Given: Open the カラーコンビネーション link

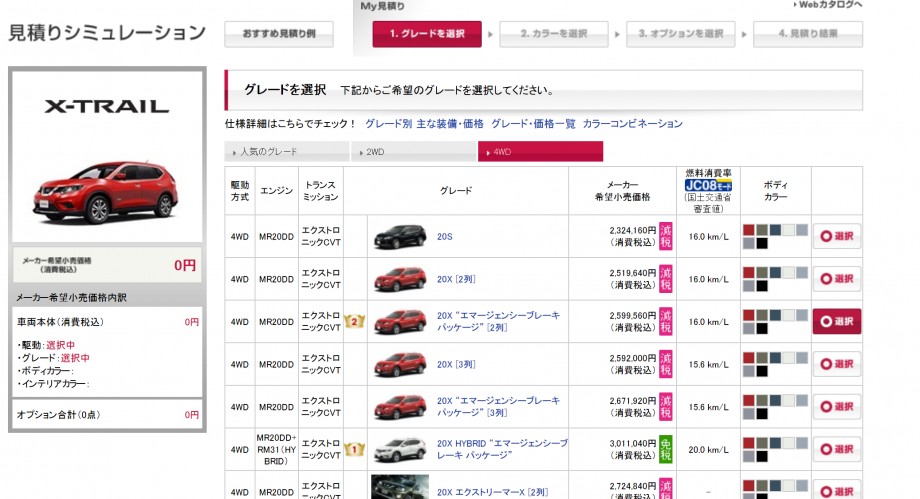Looking at the screenshot, I should click(632, 124).
